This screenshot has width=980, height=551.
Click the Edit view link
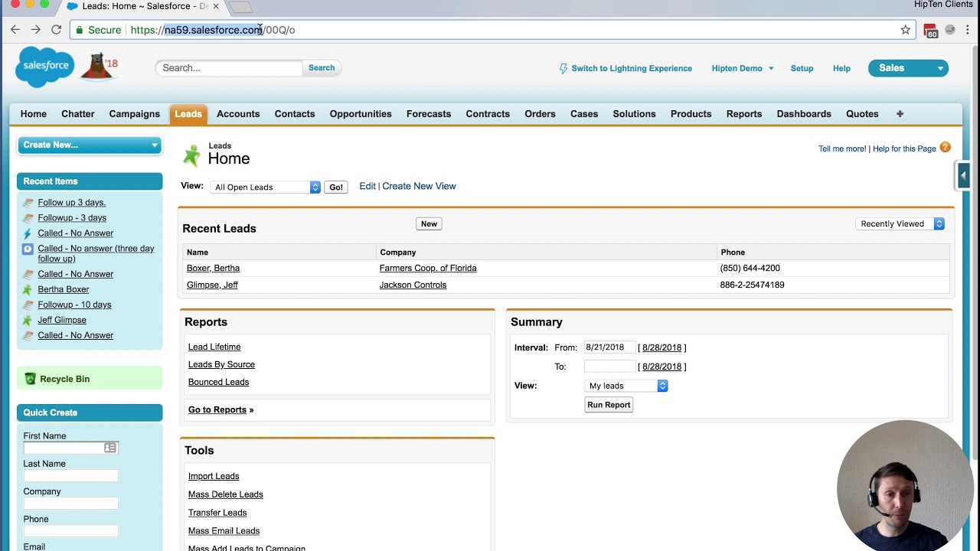click(x=367, y=186)
